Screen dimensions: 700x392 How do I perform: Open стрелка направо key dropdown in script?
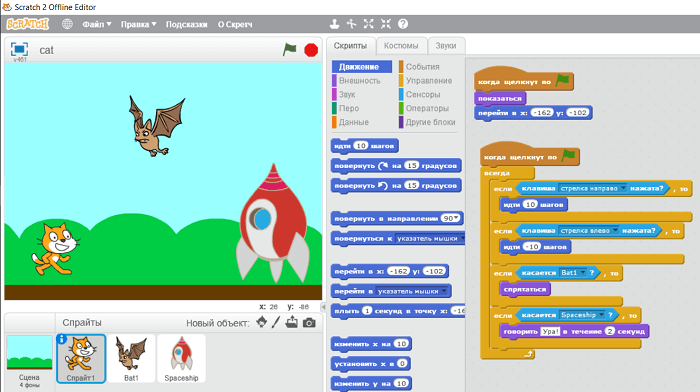coord(623,188)
